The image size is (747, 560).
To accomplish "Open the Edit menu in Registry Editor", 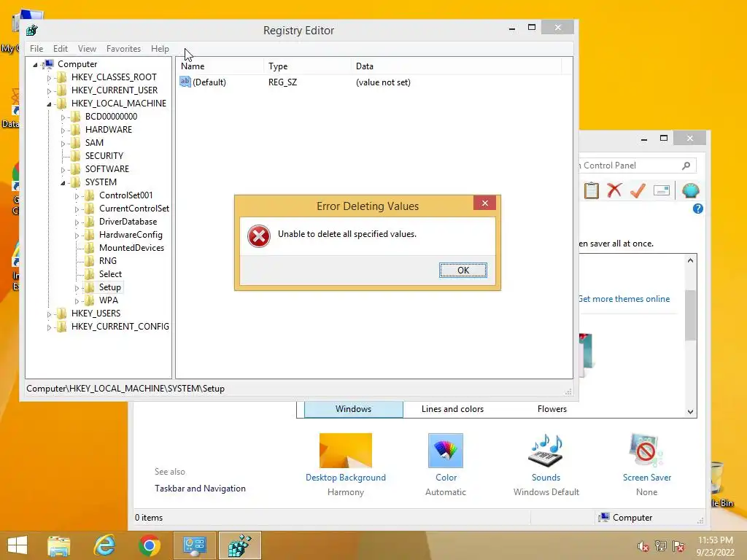I will click(60, 49).
